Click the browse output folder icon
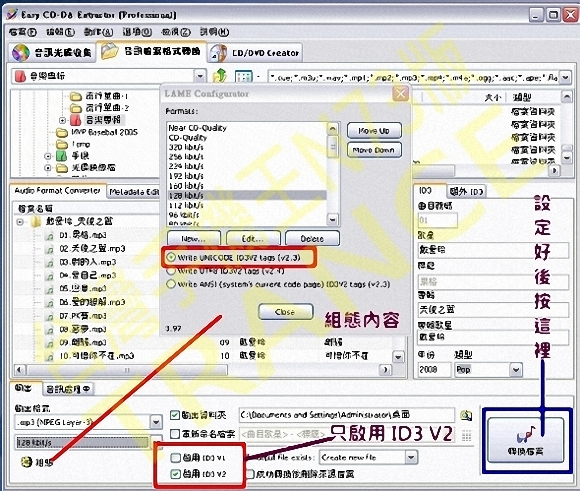The width and height of the screenshot is (580, 491). click(x=466, y=415)
